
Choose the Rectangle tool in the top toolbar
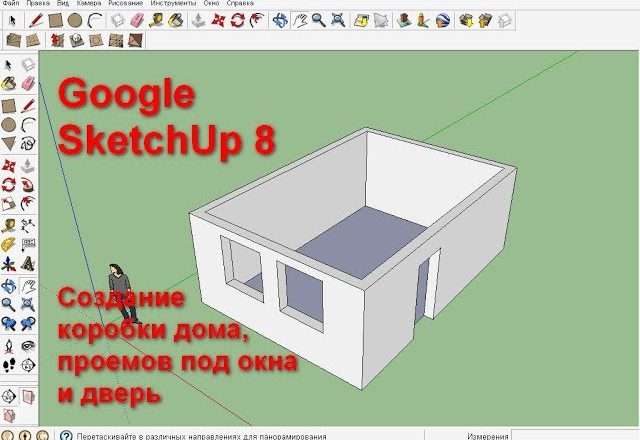coord(55,20)
